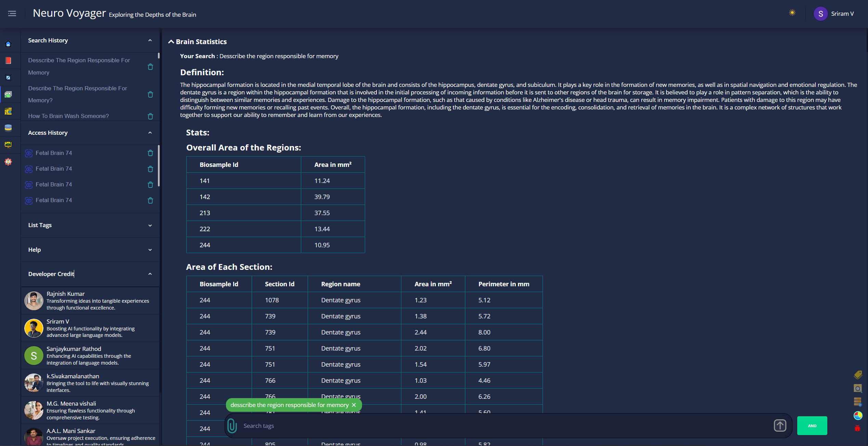Open the monitor chart sidebar icon
This screenshot has width=868, height=446.
(8, 145)
